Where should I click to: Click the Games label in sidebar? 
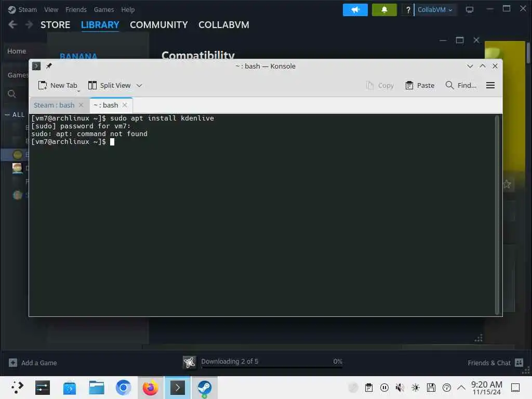point(18,75)
